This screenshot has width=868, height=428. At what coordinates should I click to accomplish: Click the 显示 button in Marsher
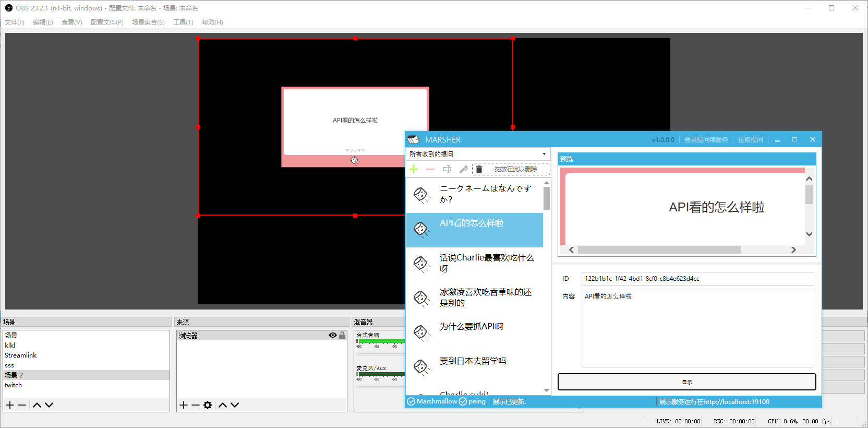pyautogui.click(x=687, y=382)
